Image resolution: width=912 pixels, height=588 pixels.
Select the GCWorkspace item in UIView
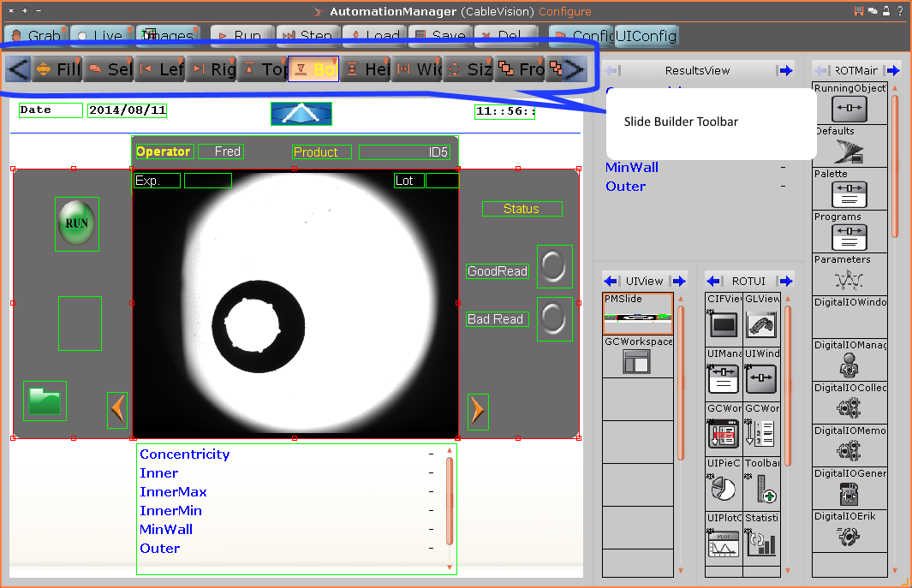[x=638, y=356]
